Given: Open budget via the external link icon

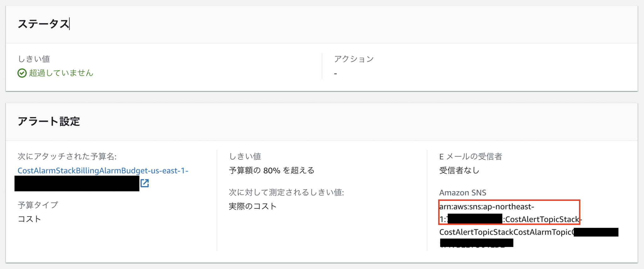Looking at the screenshot, I should [145, 184].
